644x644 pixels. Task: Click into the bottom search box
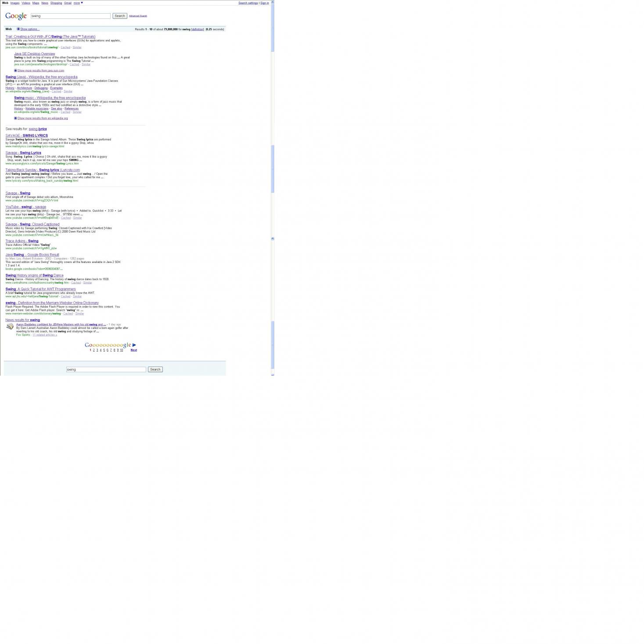tap(106, 370)
